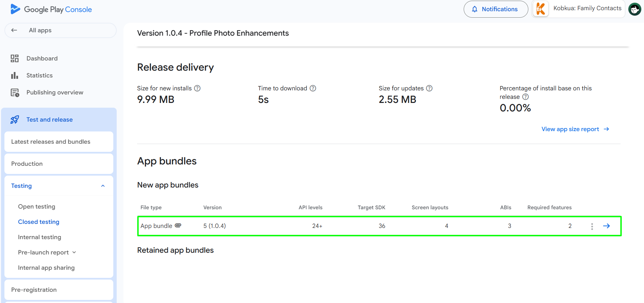
Task: Collapse the Testing section
Action: coord(103,186)
